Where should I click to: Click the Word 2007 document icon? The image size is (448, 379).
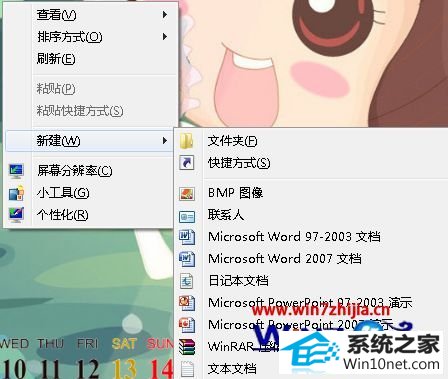coord(187,259)
